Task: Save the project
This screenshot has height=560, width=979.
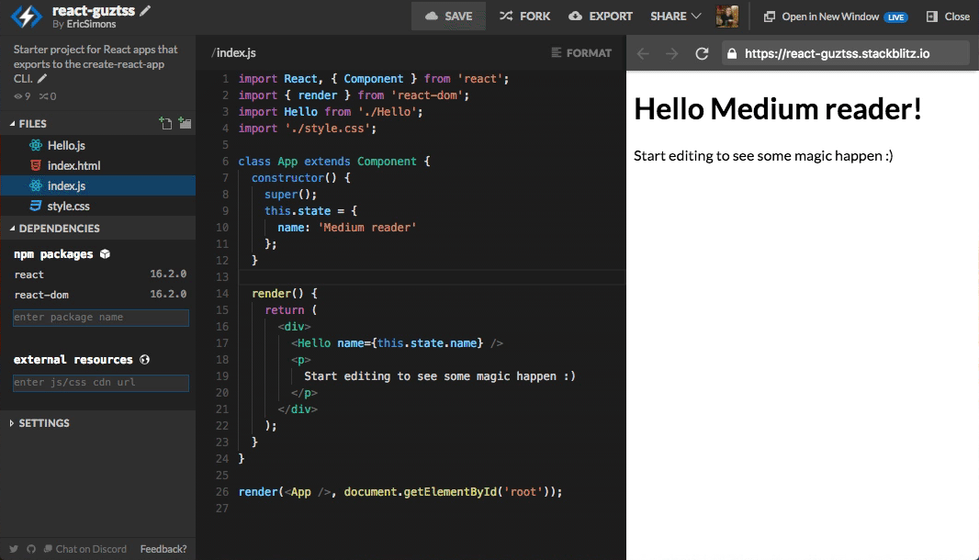Action: coord(448,17)
